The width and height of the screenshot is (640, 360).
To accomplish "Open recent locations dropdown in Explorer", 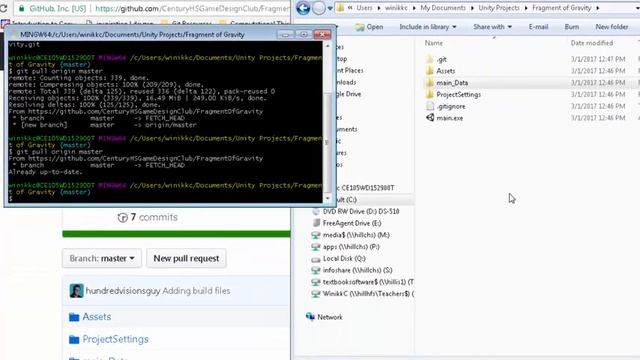I will (330, 8).
